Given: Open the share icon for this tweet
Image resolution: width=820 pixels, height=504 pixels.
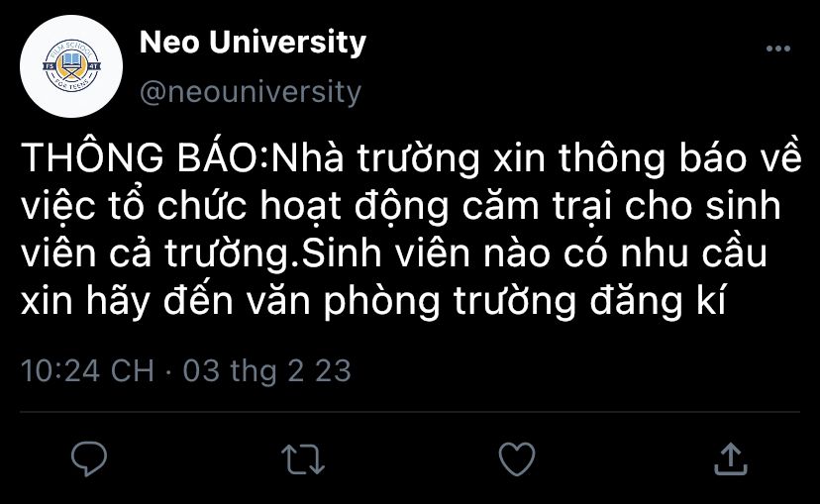Looking at the screenshot, I should pyautogui.click(x=731, y=458).
